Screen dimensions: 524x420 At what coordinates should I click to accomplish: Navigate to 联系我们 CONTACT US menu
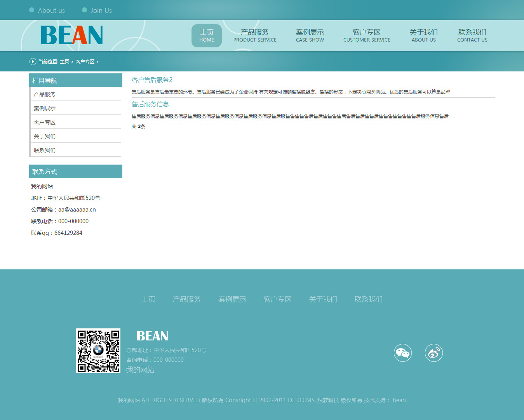[x=472, y=35]
